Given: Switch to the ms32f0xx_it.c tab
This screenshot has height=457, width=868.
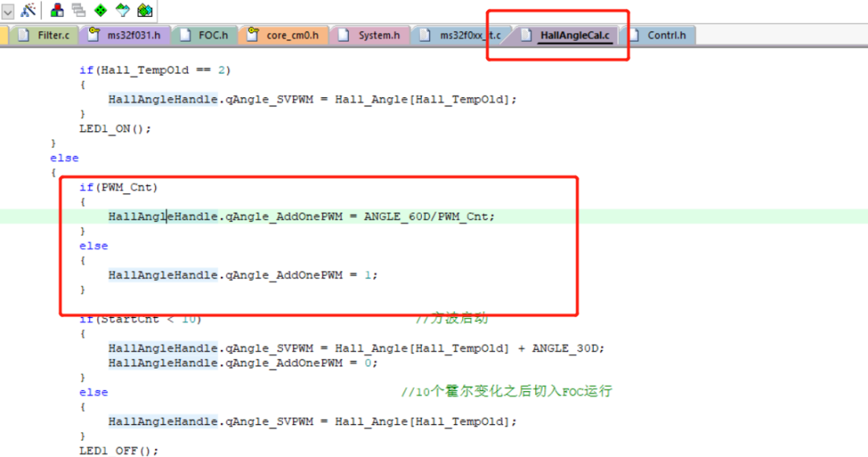Looking at the screenshot, I should click(461, 35).
